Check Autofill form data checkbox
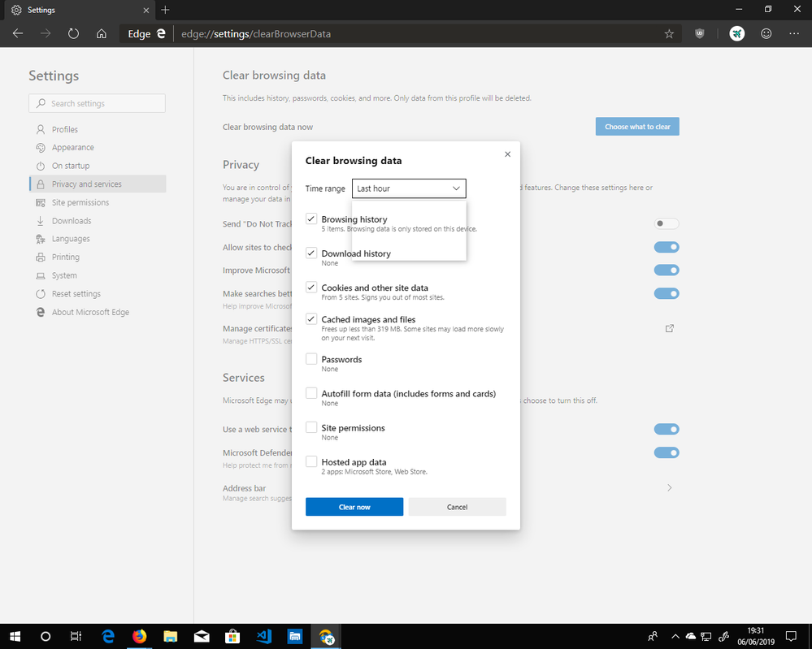The image size is (812, 649). click(x=311, y=393)
